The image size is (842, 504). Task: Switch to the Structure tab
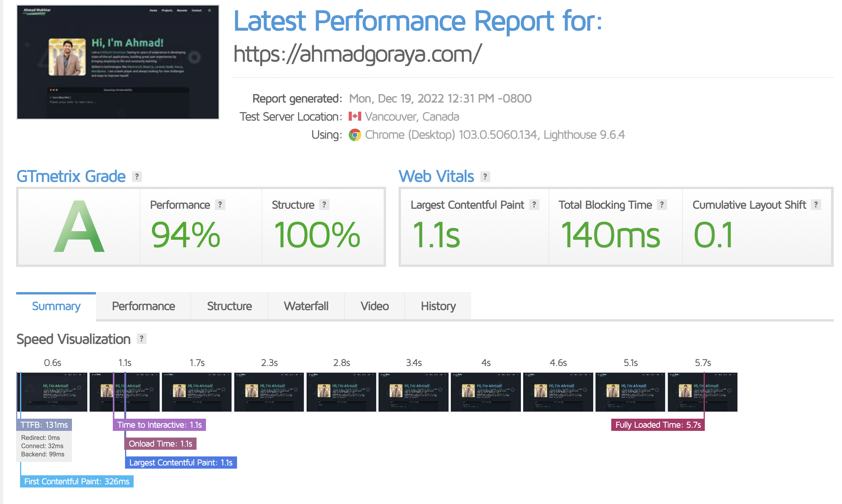tap(230, 306)
